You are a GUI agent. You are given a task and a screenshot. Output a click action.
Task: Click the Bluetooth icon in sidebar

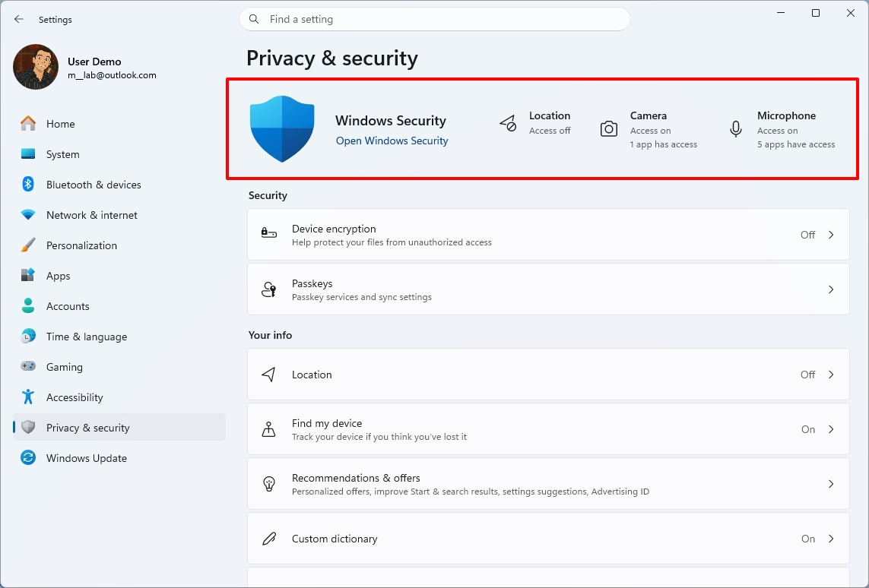(x=28, y=185)
